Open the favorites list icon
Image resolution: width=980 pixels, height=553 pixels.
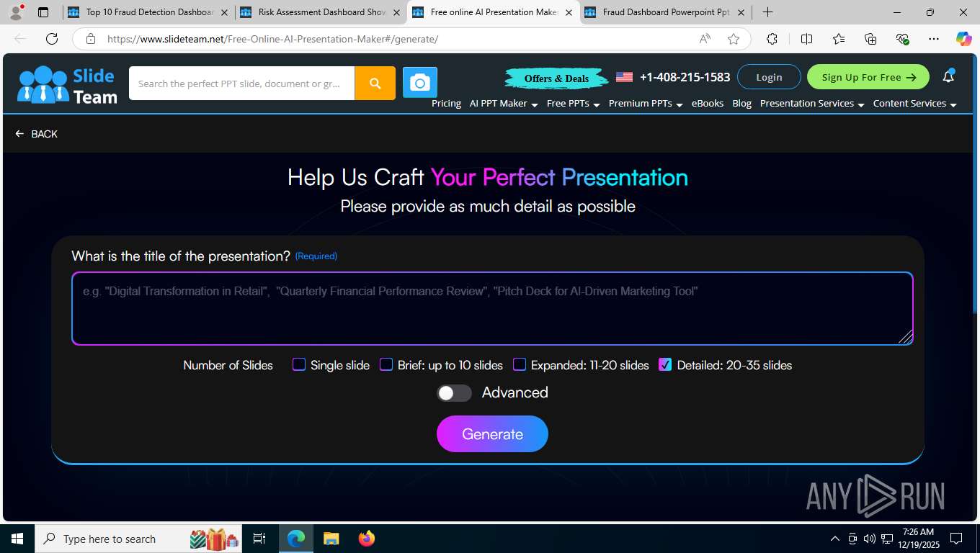tap(839, 39)
